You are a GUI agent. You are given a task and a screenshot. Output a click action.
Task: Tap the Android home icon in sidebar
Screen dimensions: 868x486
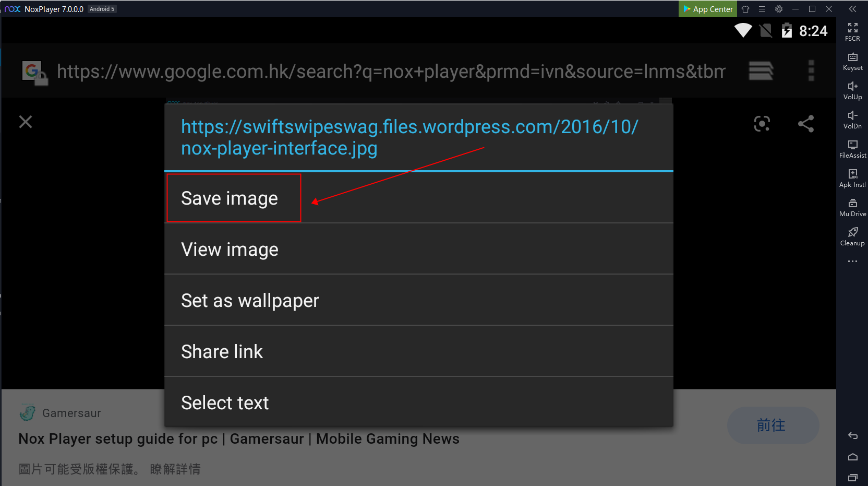click(x=852, y=457)
